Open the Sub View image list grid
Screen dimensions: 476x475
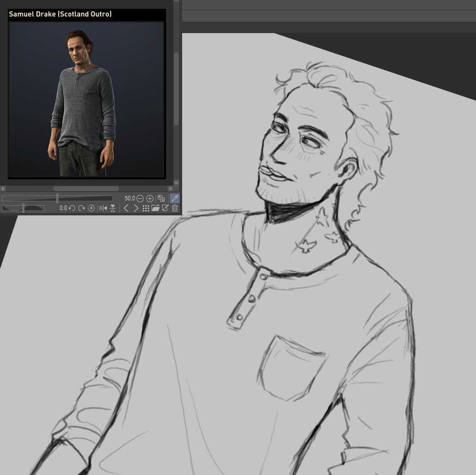tap(146, 208)
